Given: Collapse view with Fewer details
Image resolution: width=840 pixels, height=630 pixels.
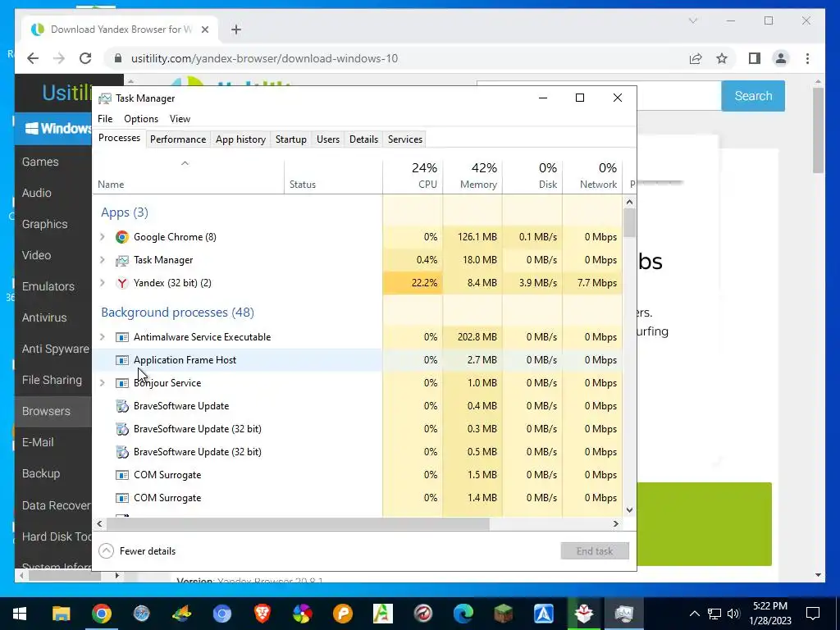Looking at the screenshot, I should [x=137, y=550].
